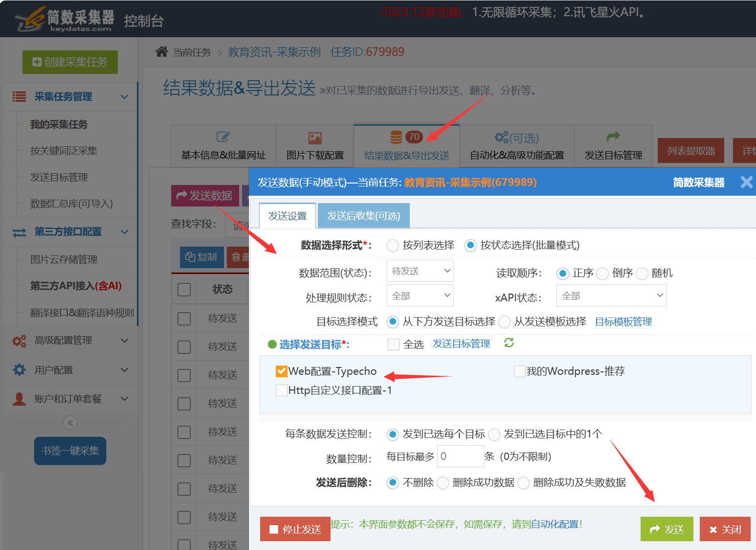Image resolution: width=756 pixels, height=550 pixels.
Task: Open xAPI状态 dropdown
Action: coord(611,296)
